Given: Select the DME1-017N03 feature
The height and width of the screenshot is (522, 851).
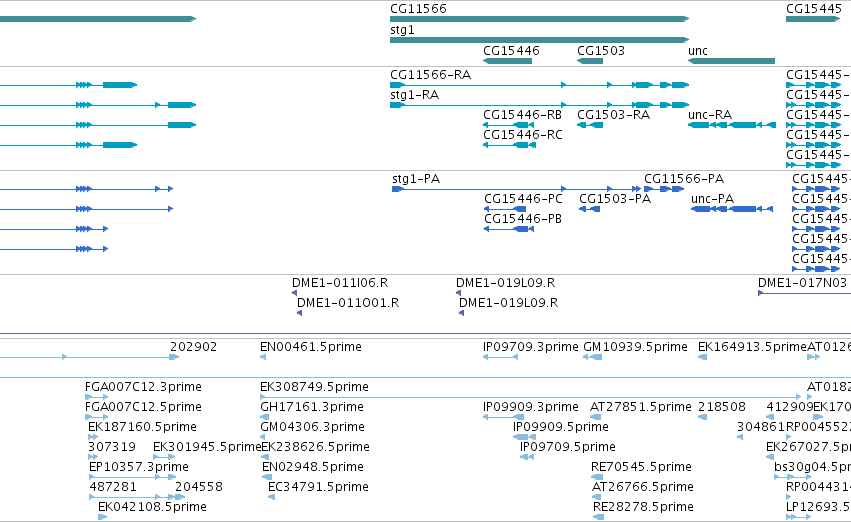Looking at the screenshot, I should [804, 294].
